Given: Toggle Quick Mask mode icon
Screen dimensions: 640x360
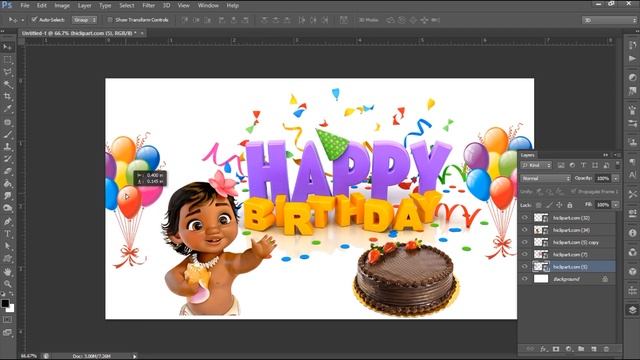Looking at the screenshot, I should [x=7, y=320].
